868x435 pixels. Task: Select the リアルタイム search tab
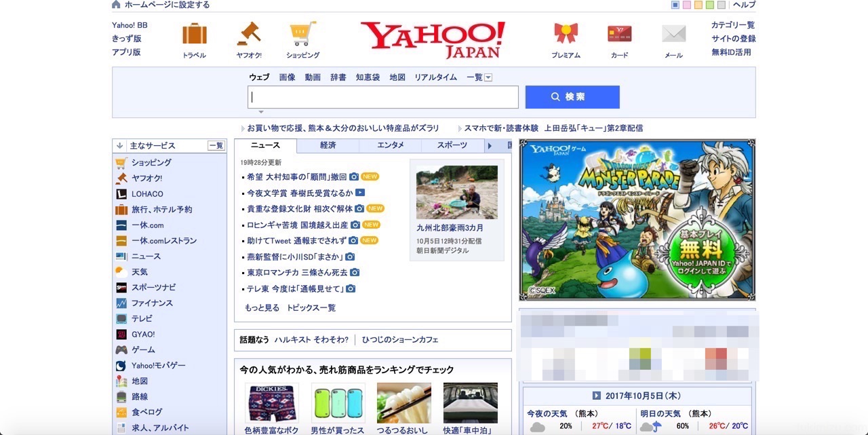(x=436, y=77)
